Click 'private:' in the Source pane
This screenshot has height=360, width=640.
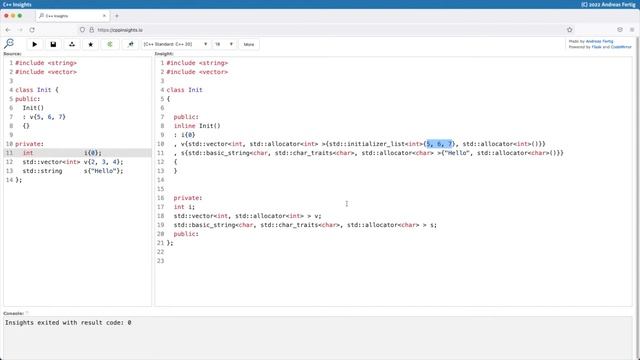pyautogui.click(x=29, y=144)
